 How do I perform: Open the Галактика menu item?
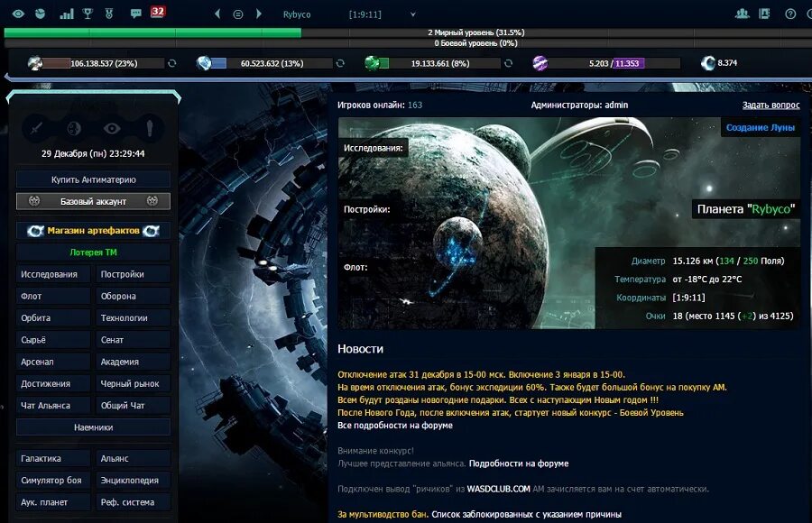tap(53, 458)
